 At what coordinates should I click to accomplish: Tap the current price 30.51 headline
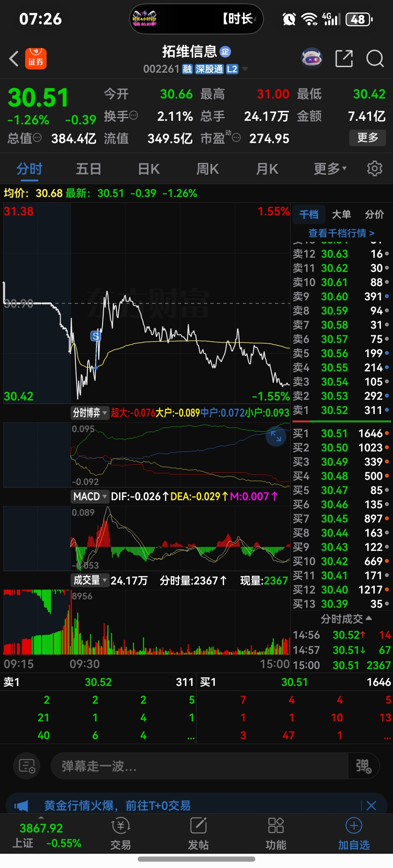point(38,98)
